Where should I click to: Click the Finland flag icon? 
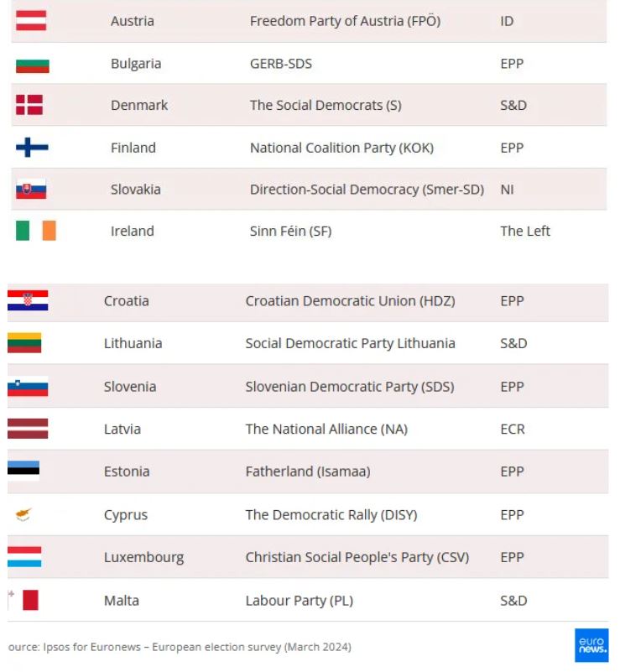[32, 148]
